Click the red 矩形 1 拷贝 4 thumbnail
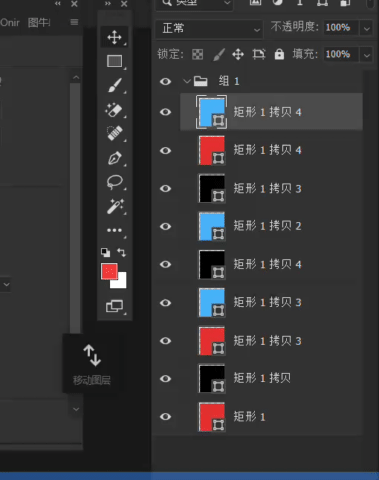 [x=212, y=150]
